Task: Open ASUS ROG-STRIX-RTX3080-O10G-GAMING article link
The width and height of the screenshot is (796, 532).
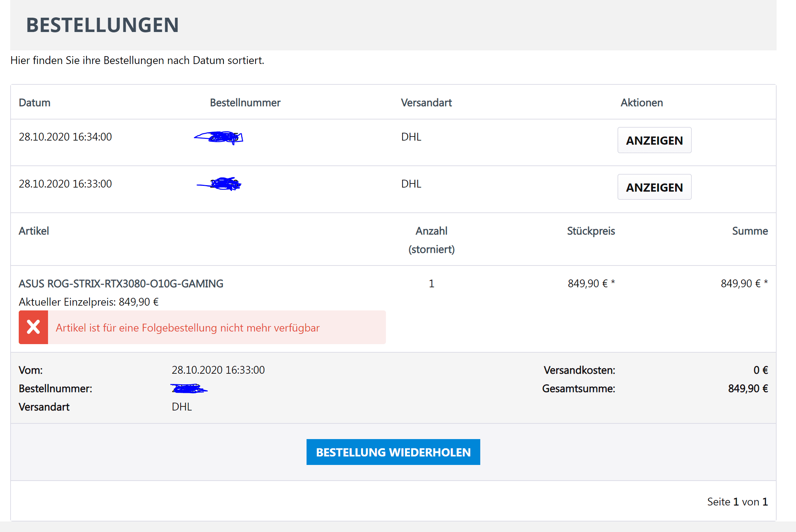Action: tap(121, 284)
